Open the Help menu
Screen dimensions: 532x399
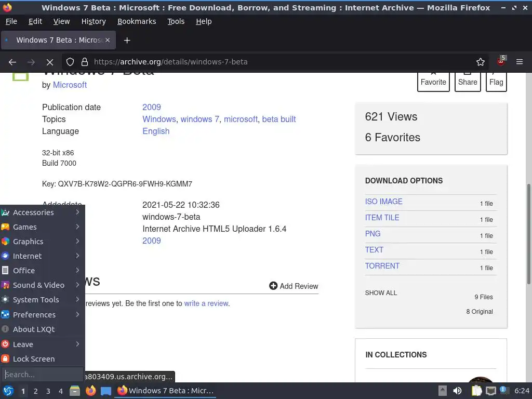pos(204,21)
